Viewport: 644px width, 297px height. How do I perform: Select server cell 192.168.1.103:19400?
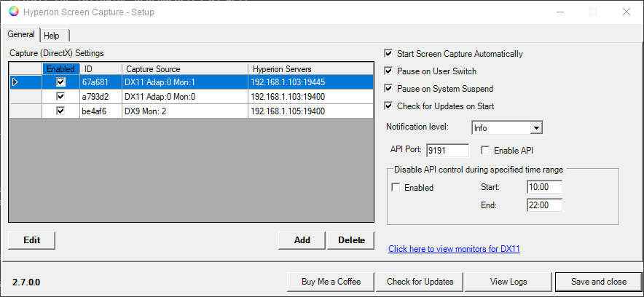tap(311, 97)
